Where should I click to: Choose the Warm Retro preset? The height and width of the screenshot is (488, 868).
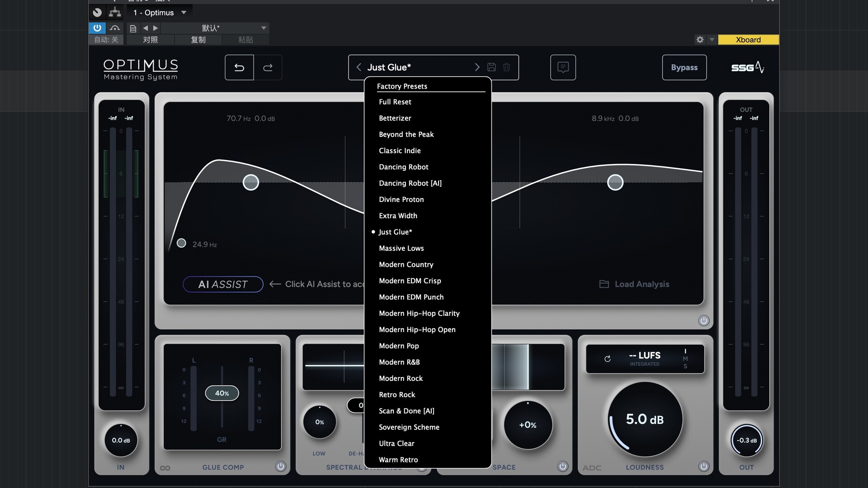point(398,460)
